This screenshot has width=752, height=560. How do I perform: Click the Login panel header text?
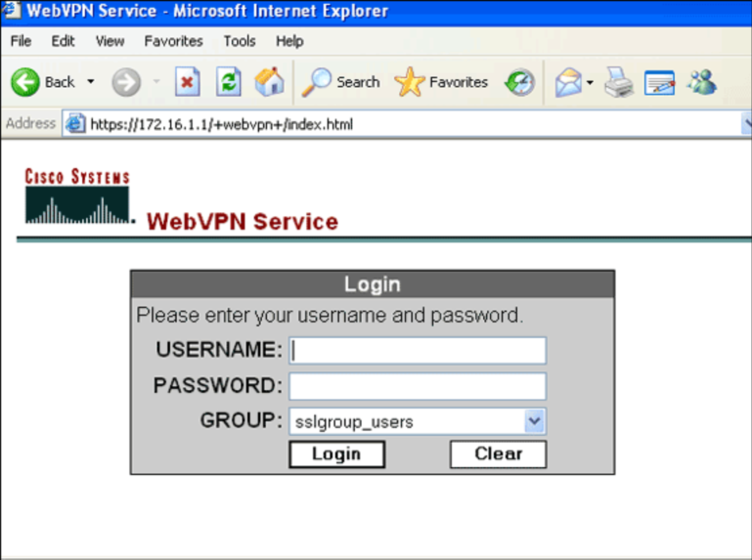pos(373,283)
